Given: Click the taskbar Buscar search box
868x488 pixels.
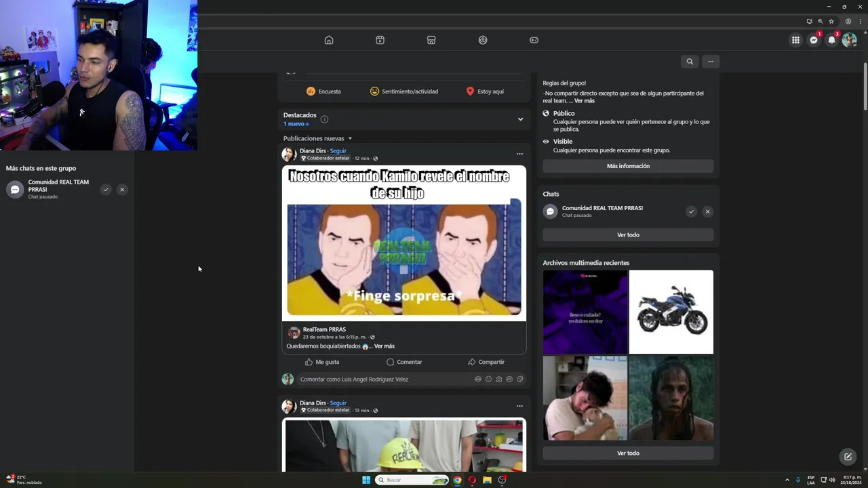Looking at the screenshot, I should pyautogui.click(x=412, y=480).
